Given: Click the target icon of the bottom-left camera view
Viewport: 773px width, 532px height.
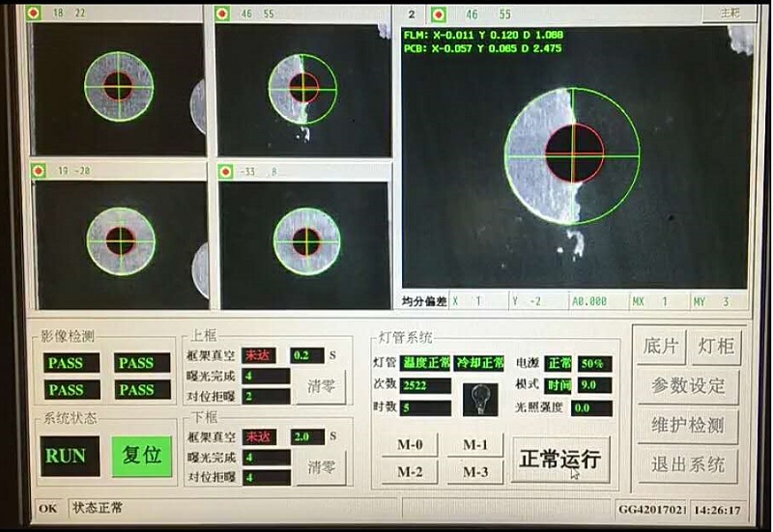Looking at the screenshot, I should click(39, 171).
